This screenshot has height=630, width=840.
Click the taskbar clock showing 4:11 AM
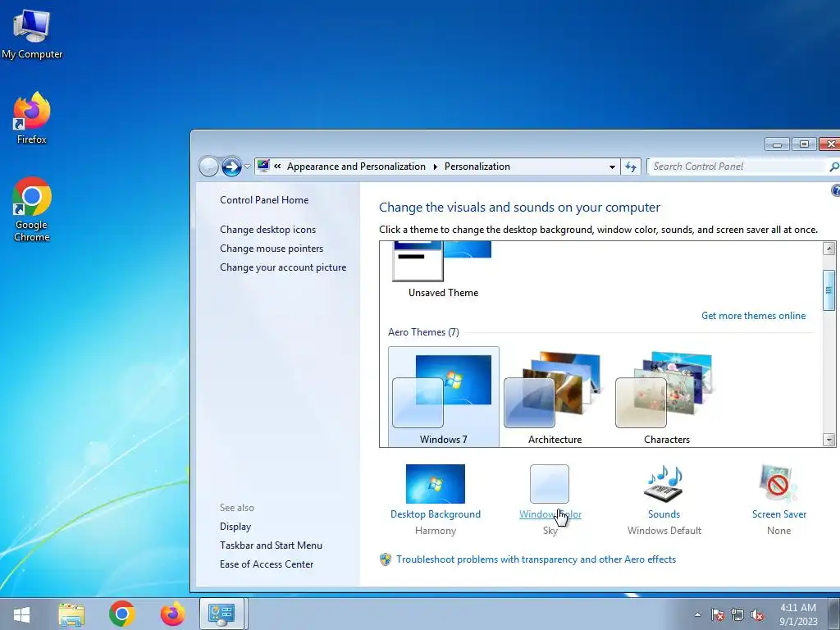798,614
